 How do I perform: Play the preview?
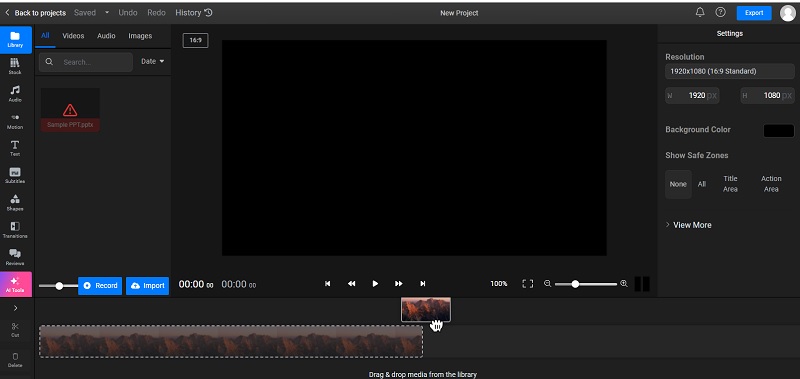pos(375,284)
